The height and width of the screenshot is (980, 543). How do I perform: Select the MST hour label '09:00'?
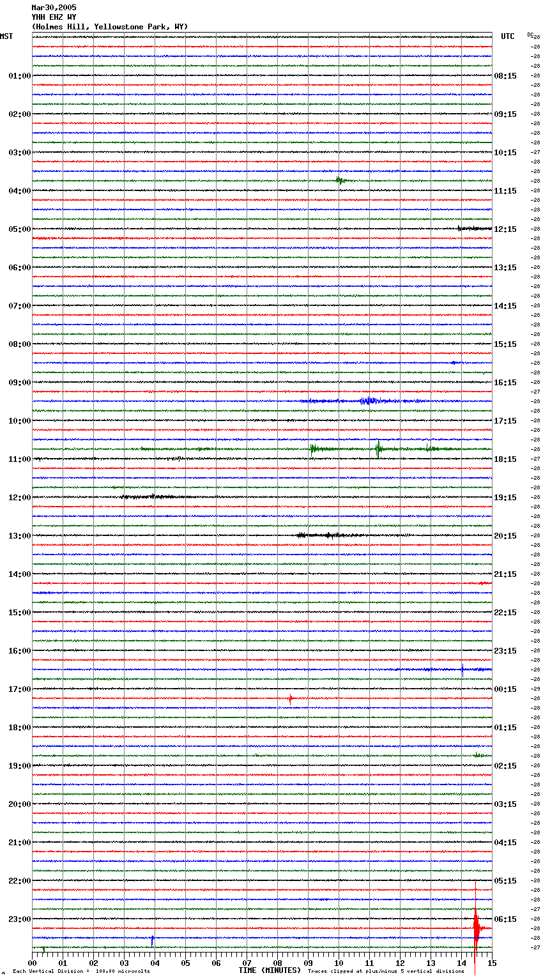coord(19,383)
